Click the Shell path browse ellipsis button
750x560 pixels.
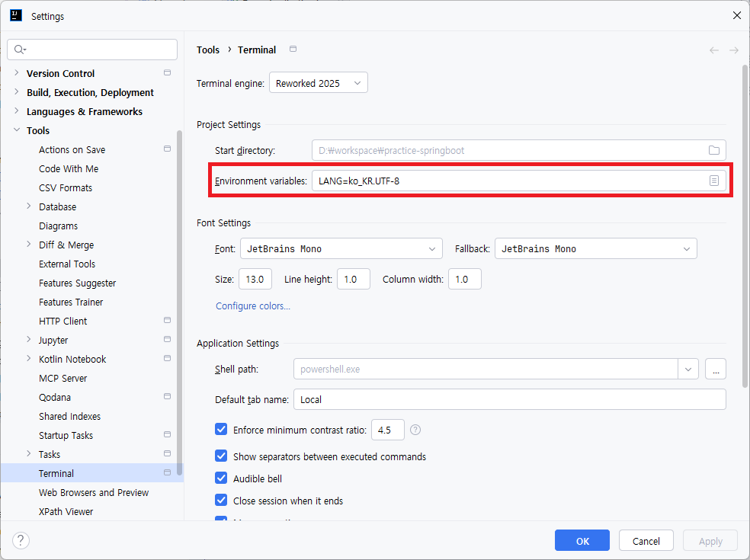(x=716, y=370)
